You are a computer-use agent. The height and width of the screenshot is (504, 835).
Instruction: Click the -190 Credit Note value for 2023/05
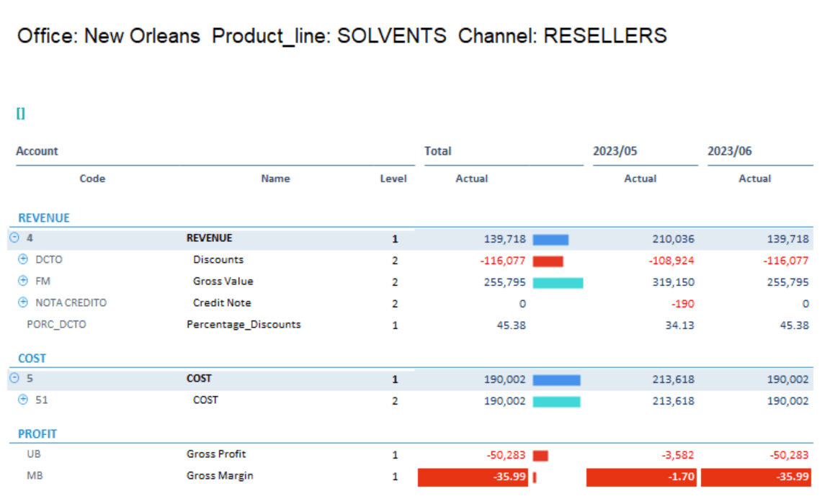point(683,304)
